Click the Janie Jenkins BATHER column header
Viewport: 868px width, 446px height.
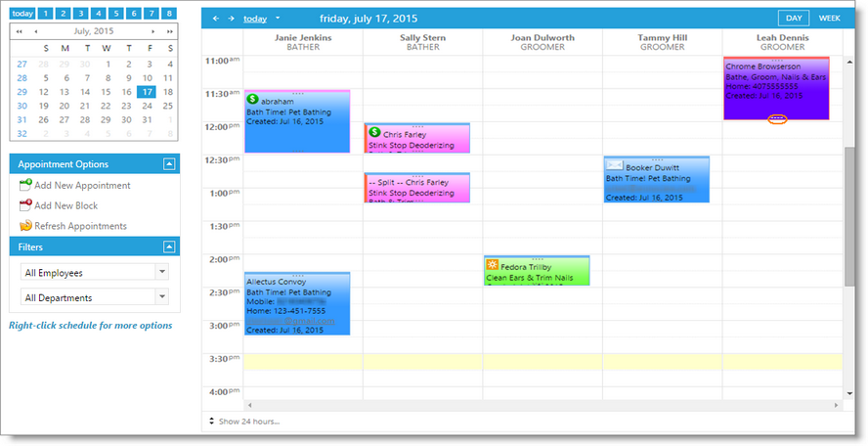(x=303, y=42)
